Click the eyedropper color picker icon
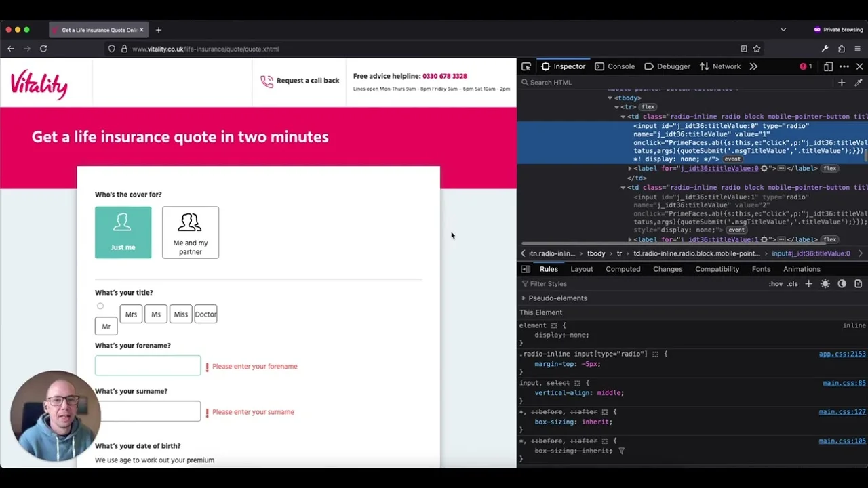The image size is (868, 488). click(x=859, y=83)
